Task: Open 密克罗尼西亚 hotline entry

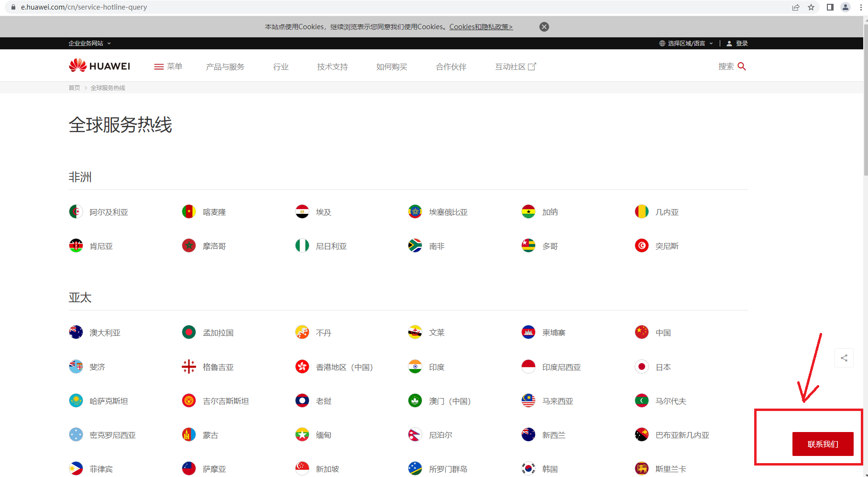Action: (102, 434)
